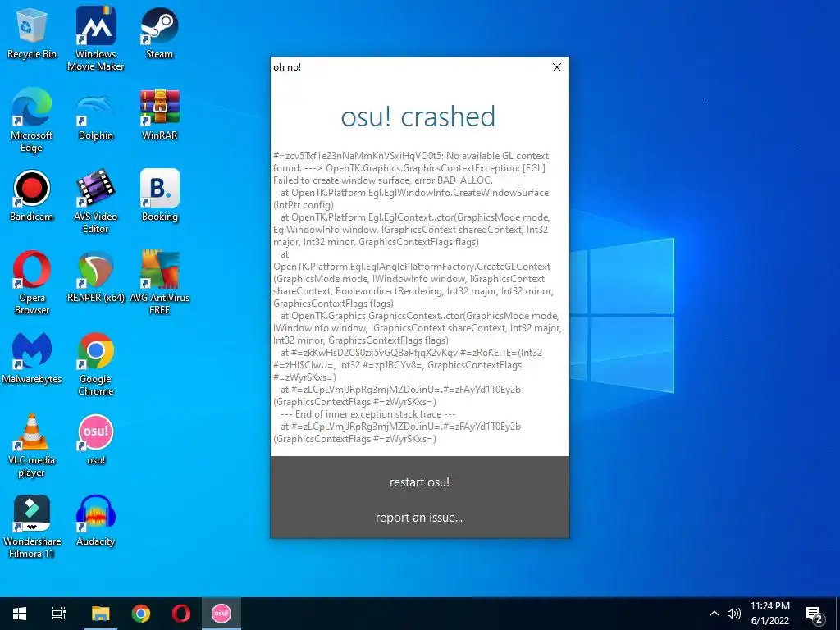The width and height of the screenshot is (840, 630).
Task: Click the 'oh no!' dialog title
Action: [x=287, y=67]
